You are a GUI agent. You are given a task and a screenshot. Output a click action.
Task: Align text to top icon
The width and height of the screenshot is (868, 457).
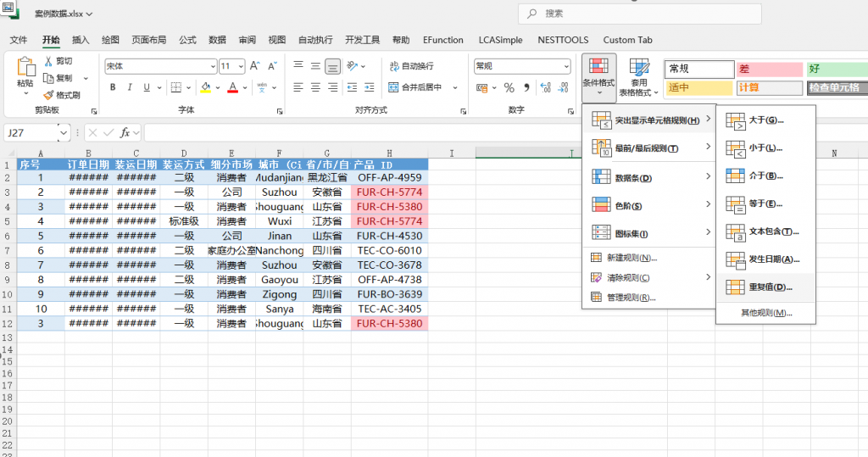click(x=298, y=66)
